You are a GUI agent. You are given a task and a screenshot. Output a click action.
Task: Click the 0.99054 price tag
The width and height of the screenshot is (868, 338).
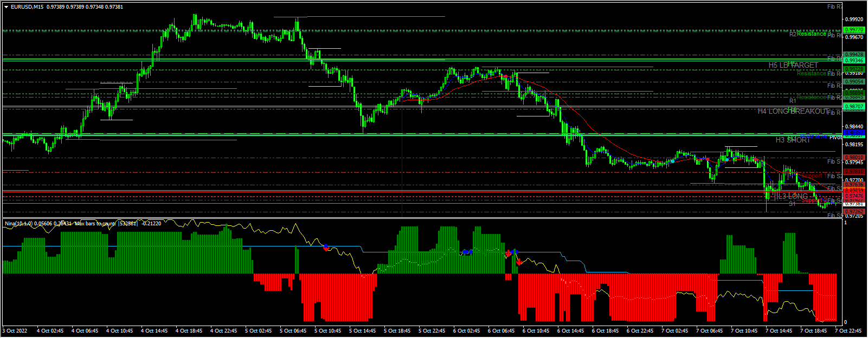[854, 82]
